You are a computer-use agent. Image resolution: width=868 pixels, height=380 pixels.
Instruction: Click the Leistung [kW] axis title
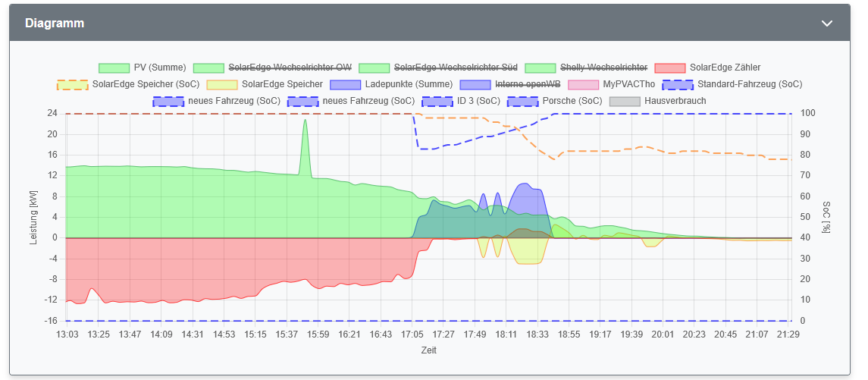click(x=33, y=217)
